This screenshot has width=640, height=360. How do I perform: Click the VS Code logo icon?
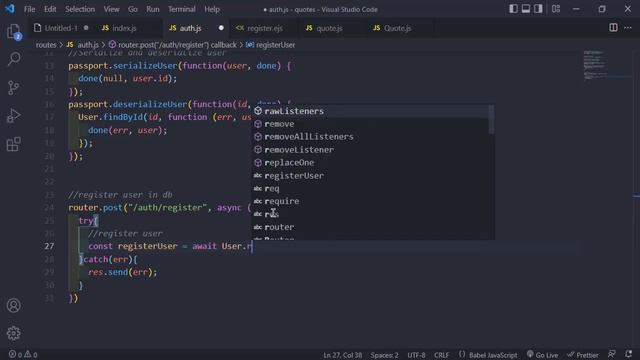10,9
